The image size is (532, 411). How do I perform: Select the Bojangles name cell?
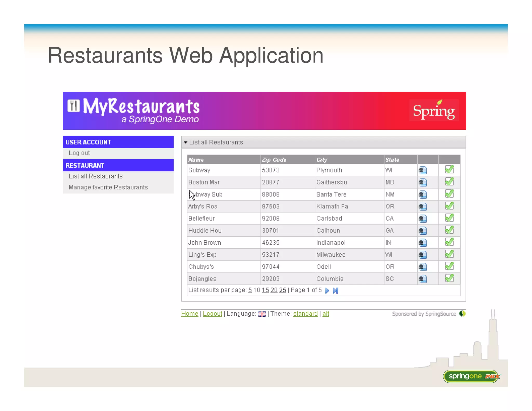pyautogui.click(x=224, y=279)
